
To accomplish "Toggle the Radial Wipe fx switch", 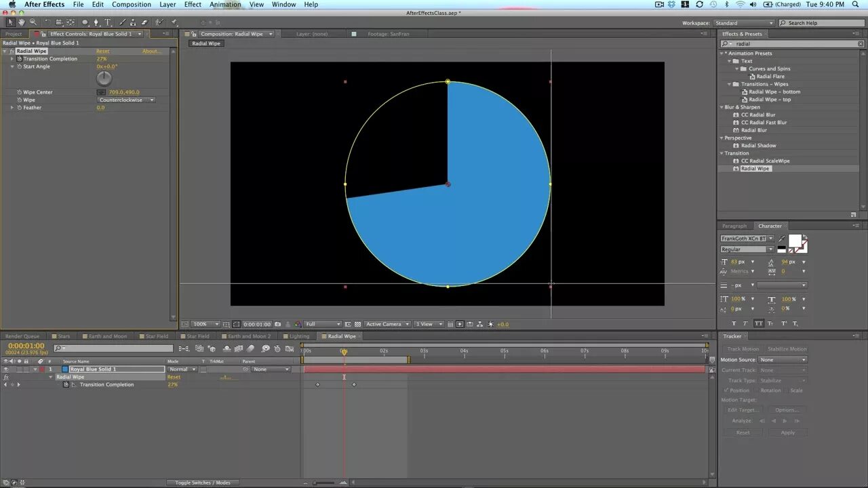I will point(6,377).
